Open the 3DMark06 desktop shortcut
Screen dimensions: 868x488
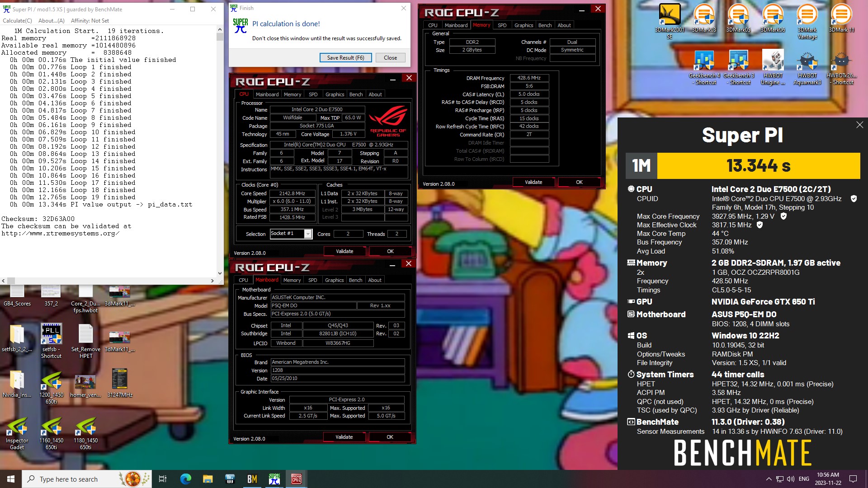pyautogui.click(x=773, y=18)
